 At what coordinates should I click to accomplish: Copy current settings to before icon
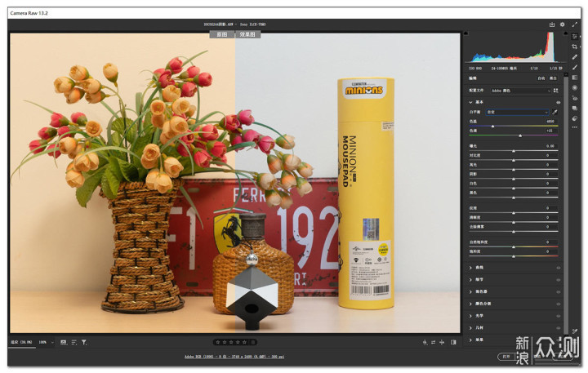442,342
